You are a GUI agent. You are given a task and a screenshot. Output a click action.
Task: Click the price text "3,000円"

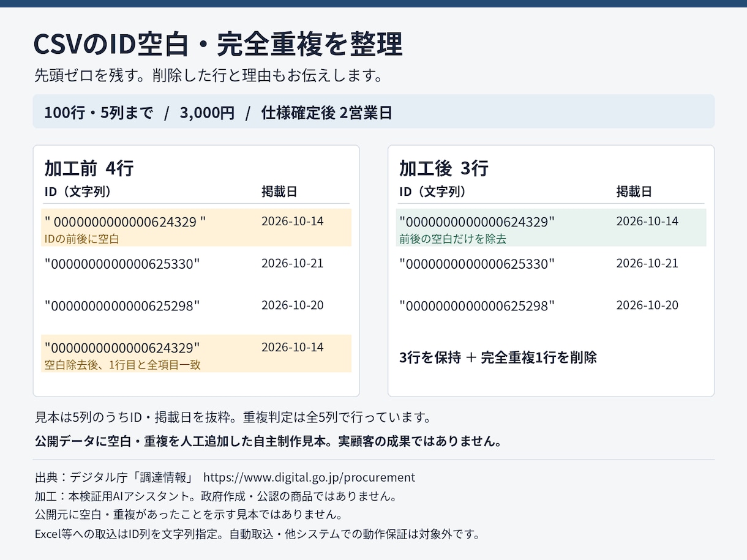[x=207, y=113]
